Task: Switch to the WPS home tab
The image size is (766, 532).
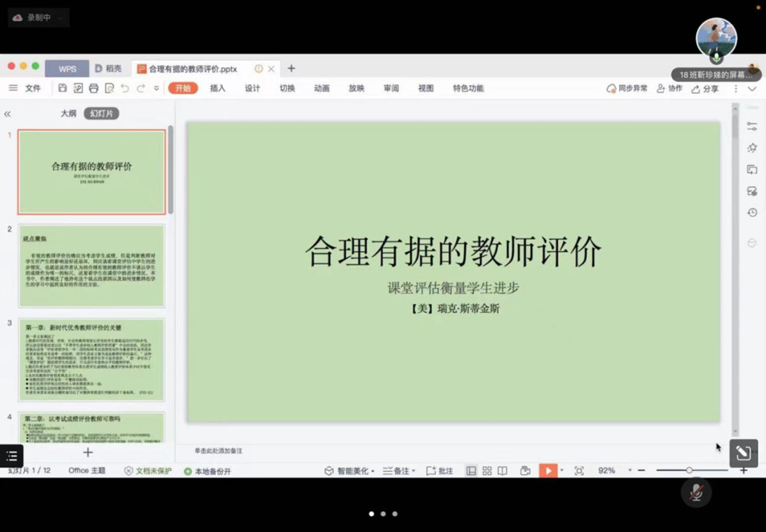Action: pos(67,69)
